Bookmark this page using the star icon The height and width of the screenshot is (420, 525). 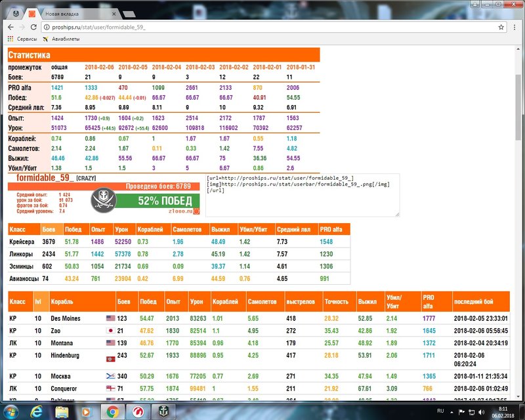tap(501, 27)
